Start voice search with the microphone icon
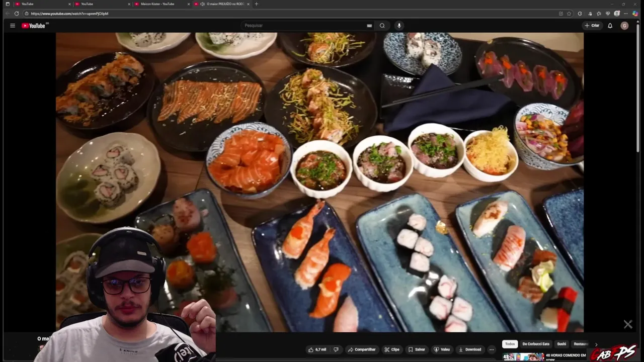Viewport: 644px width, 362px height. tap(399, 26)
